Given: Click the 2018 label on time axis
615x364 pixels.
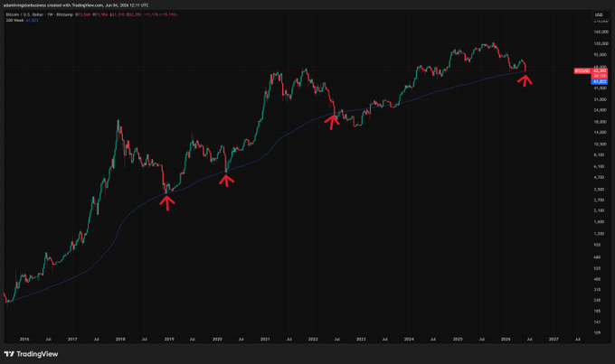Looking at the screenshot, I should (120, 340).
